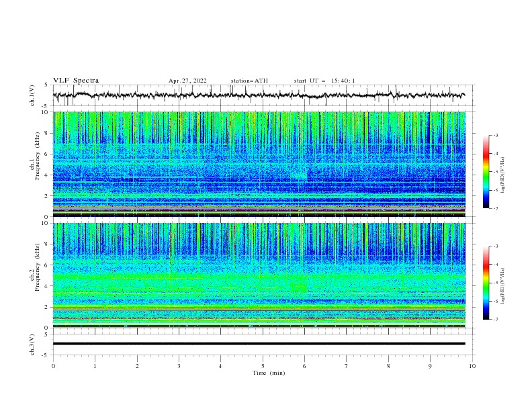532x411 pixels.
Task: Click the "8" tick on Time axis
Action: click(x=388, y=366)
